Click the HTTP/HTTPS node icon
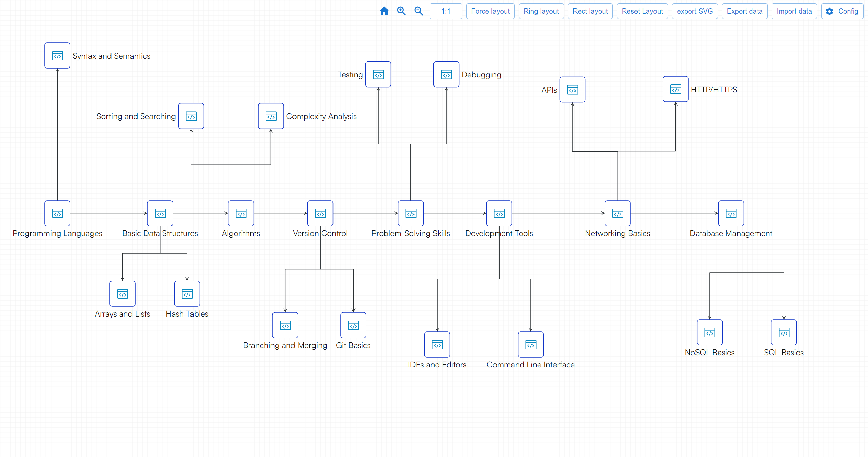Image resolution: width=868 pixels, height=457 pixels. click(675, 89)
